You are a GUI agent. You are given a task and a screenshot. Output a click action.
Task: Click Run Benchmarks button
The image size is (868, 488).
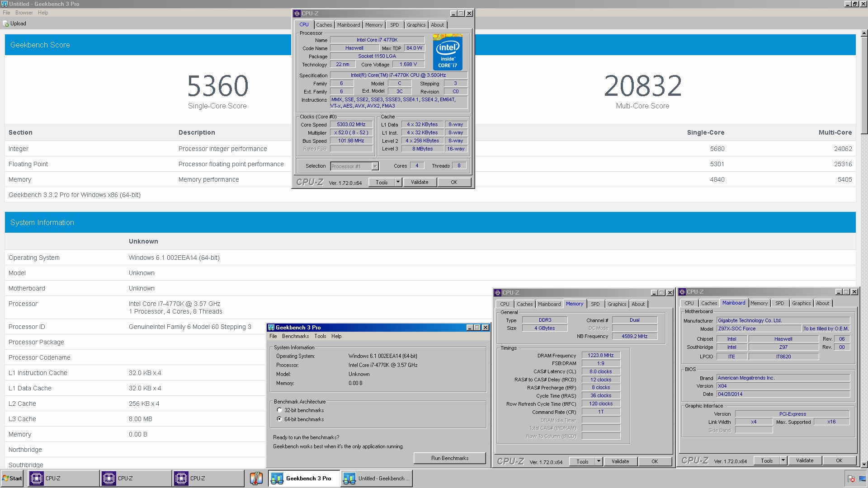pyautogui.click(x=450, y=458)
